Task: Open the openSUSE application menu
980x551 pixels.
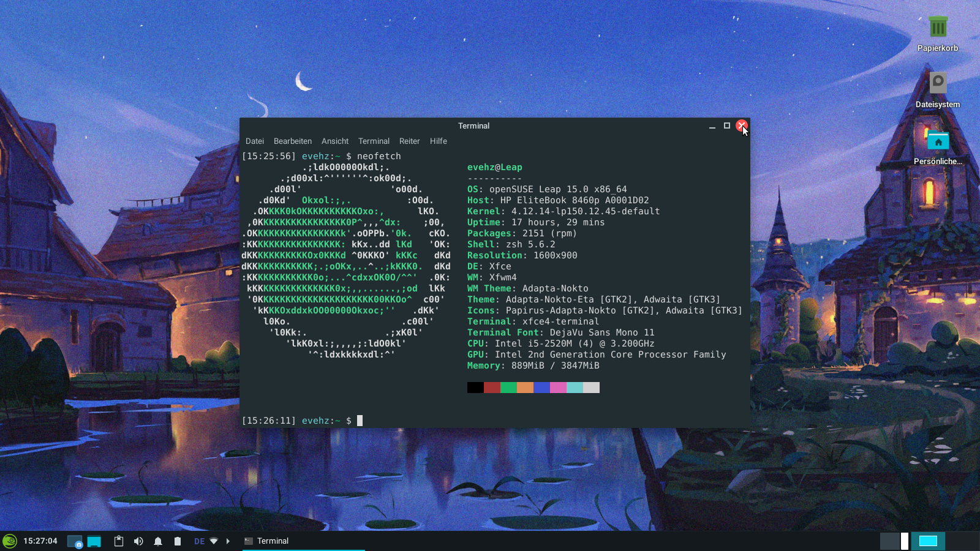Action: tap(10, 541)
